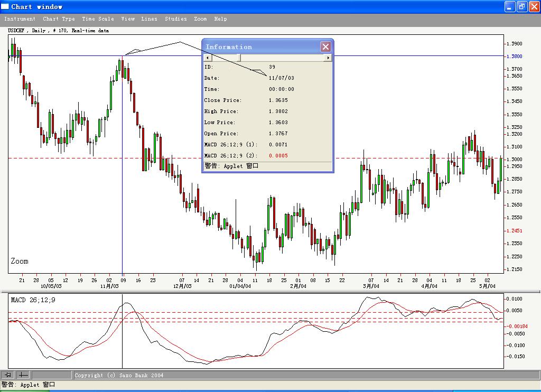Click the Copyright (c) Saxo Bank 2004 text
This screenshot has width=541, height=392.
(119, 376)
